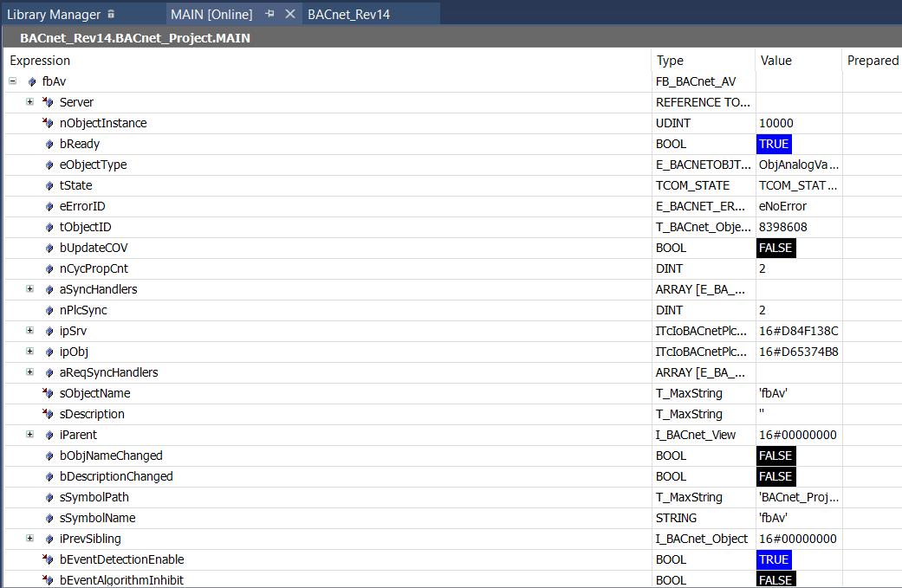Click the Value column header

point(776,61)
